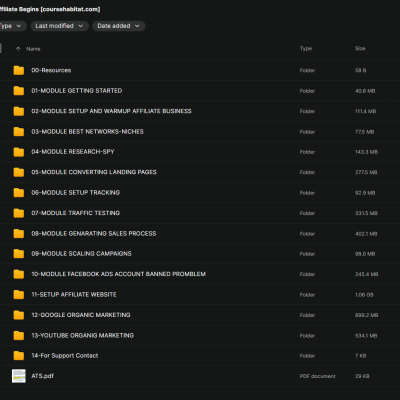400x400 pixels.
Task: Click the 14-For Support Contact folder icon
Action: coord(19,356)
